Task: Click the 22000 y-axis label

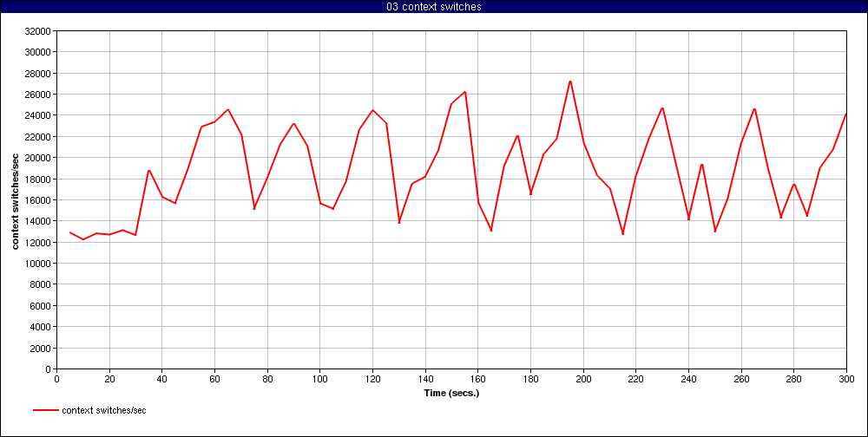Action: (39, 137)
